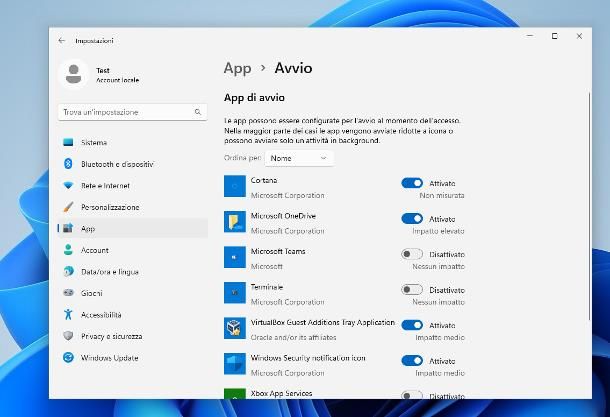Click the Personalizzazione paintbrush icon

[x=68, y=207]
